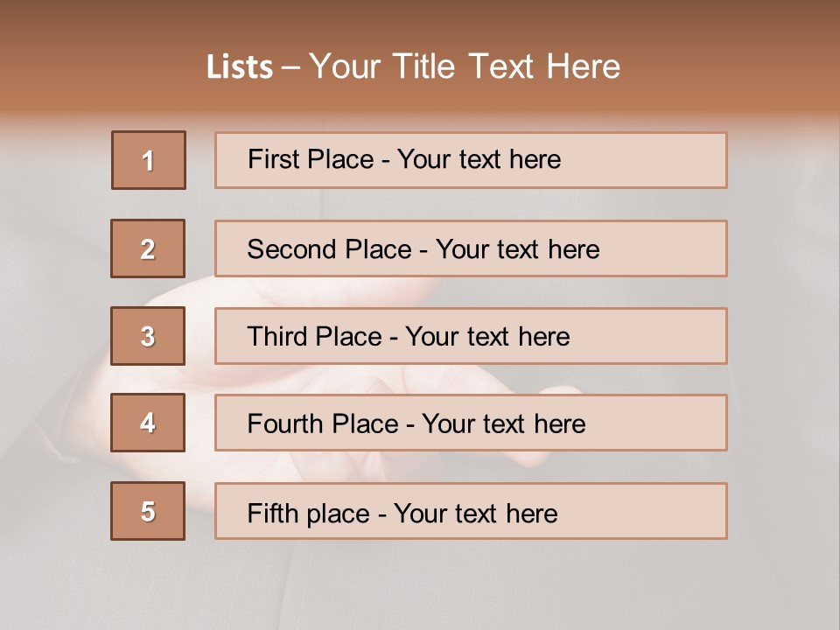Click "Your text here" in the Fourth Place row
The image size is (840, 630).
coord(503,424)
